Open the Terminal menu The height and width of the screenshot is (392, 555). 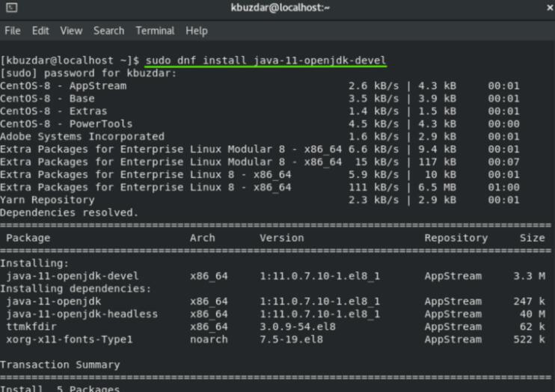[155, 31]
